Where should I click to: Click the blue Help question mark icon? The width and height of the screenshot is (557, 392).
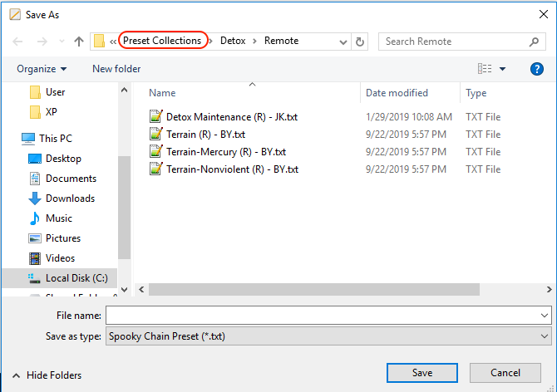tap(536, 69)
